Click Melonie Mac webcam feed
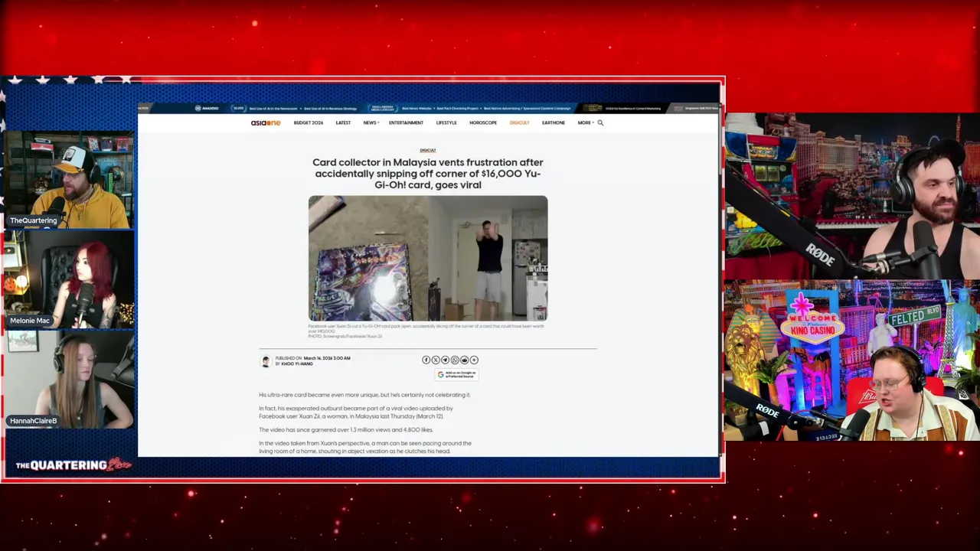This screenshot has height=551, width=980. [70, 279]
